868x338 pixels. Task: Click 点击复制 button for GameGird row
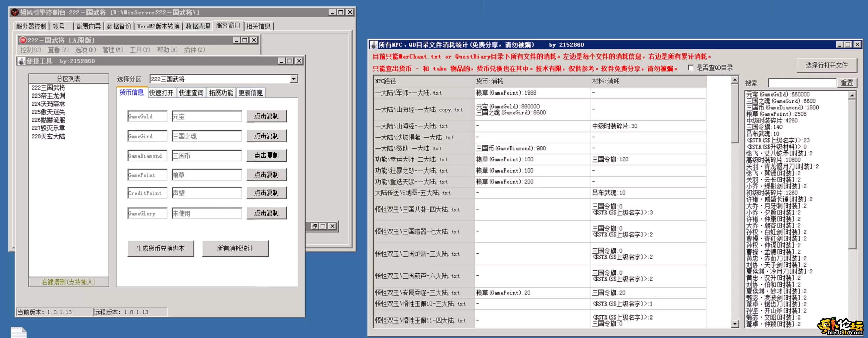pos(267,136)
